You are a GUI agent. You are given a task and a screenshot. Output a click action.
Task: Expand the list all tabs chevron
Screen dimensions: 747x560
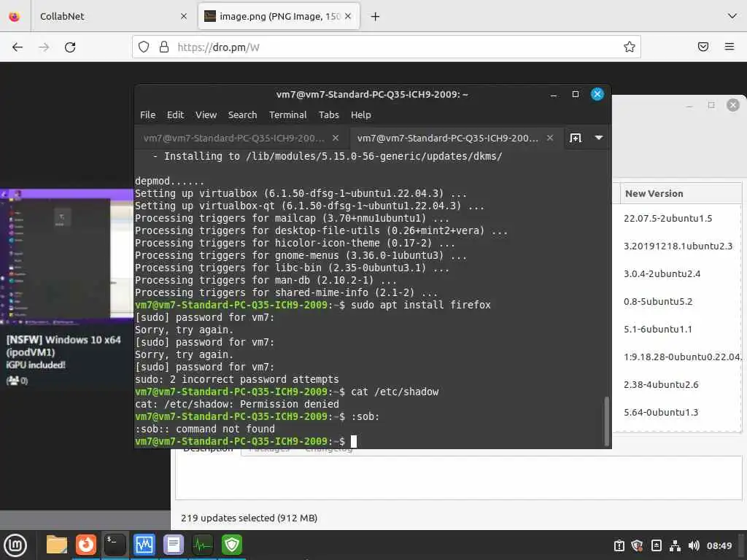pyautogui.click(x=732, y=16)
